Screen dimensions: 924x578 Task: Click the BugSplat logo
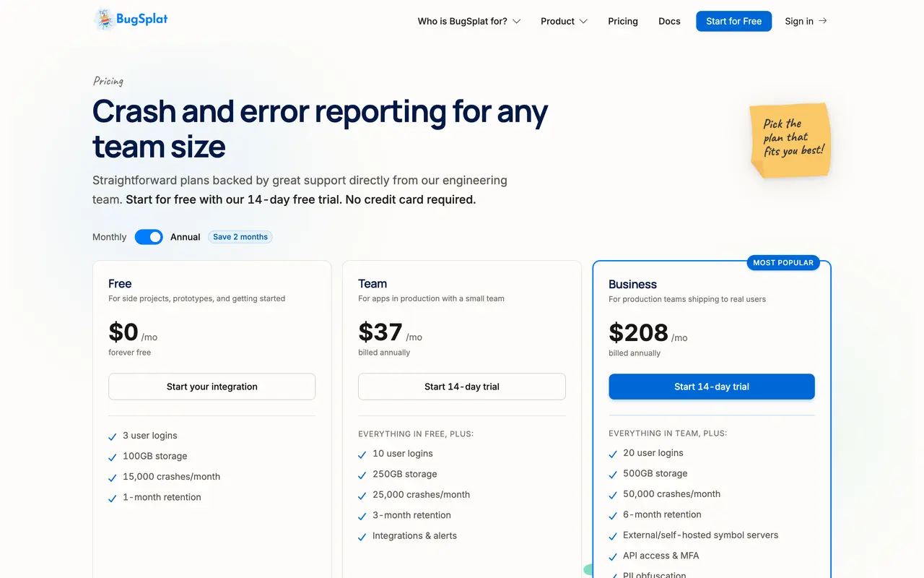131,20
